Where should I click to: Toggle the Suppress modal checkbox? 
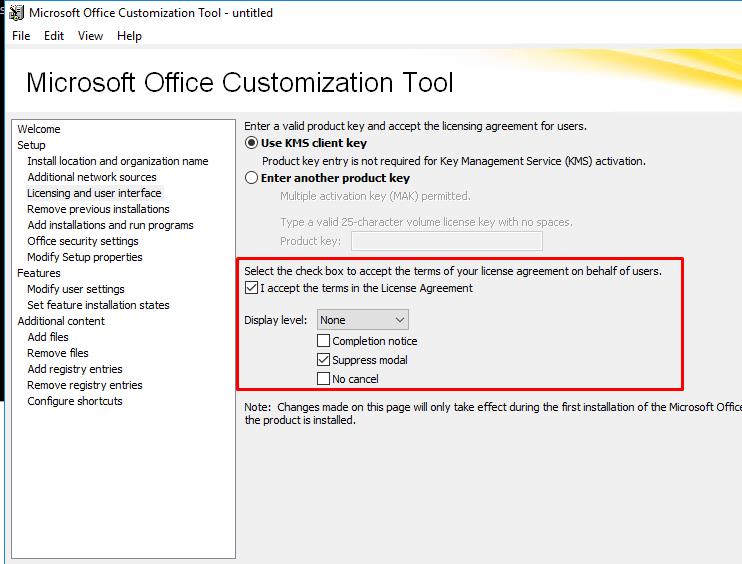323,360
